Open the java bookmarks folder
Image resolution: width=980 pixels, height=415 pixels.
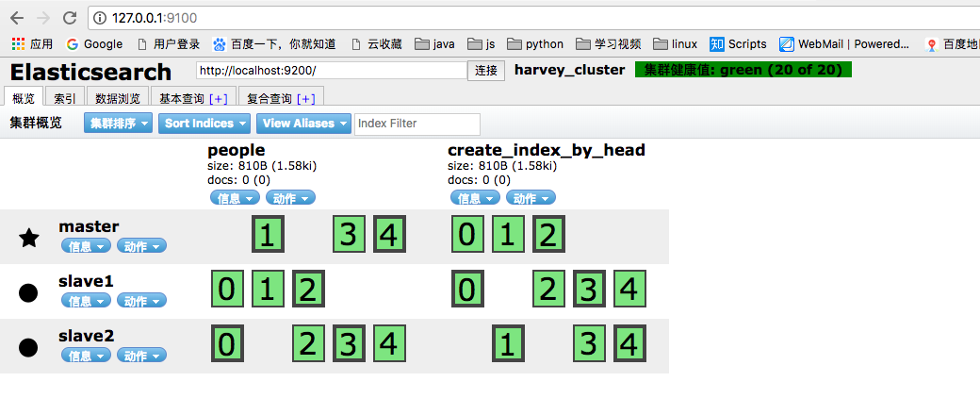[435, 43]
